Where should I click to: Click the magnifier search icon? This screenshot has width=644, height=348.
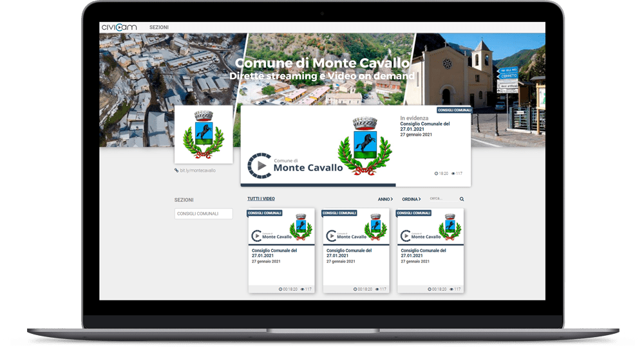462,199
